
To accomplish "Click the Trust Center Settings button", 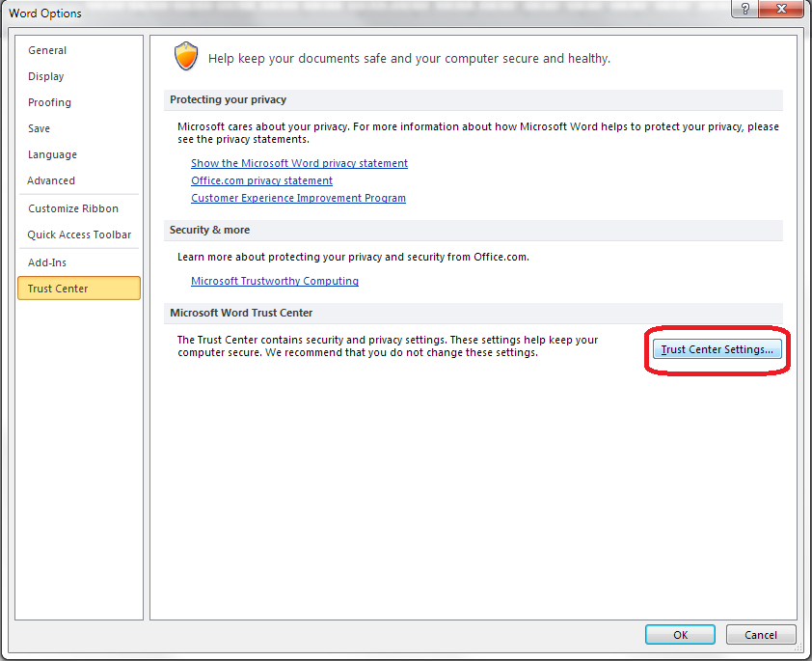I will [717, 349].
